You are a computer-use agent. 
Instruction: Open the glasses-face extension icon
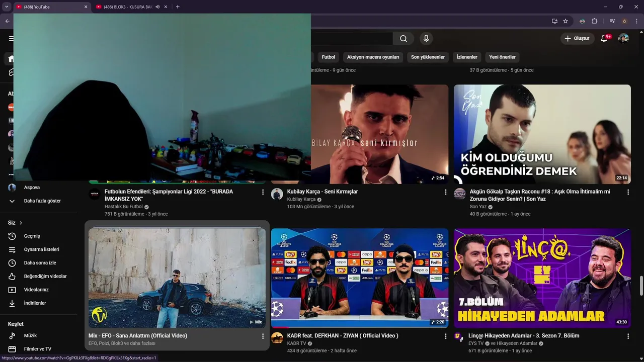click(x=582, y=21)
